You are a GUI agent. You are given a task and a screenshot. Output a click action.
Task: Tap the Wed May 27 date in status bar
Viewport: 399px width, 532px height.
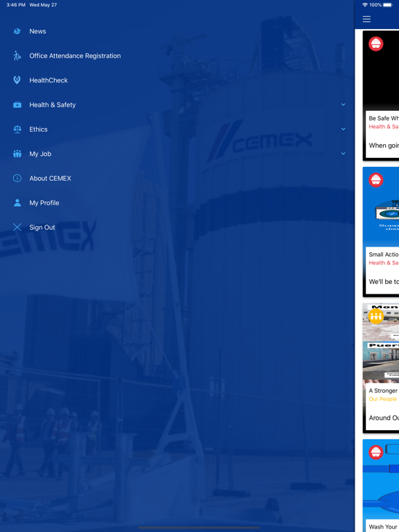pyautogui.click(x=43, y=5)
